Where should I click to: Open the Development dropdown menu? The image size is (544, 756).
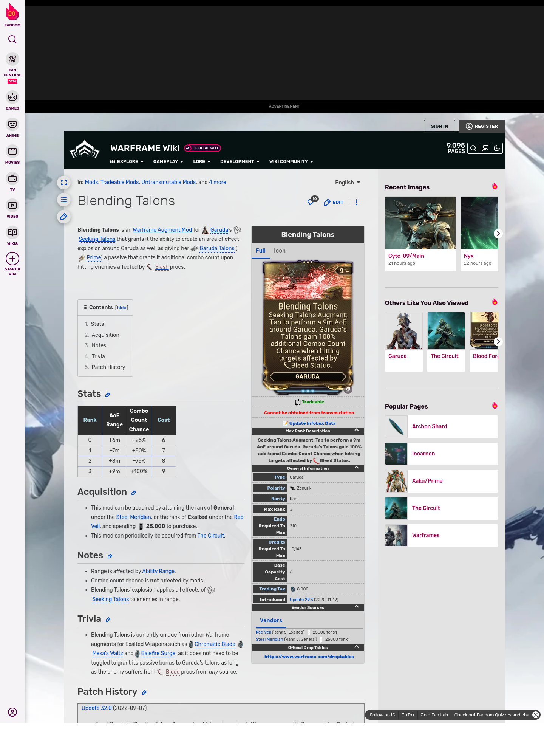(240, 161)
